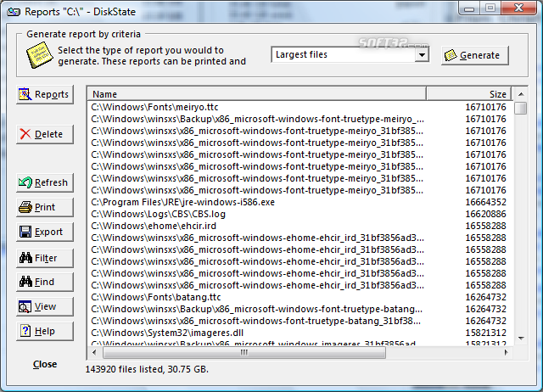
Task: Click the 143920 files listed status text
Action: [147, 369]
